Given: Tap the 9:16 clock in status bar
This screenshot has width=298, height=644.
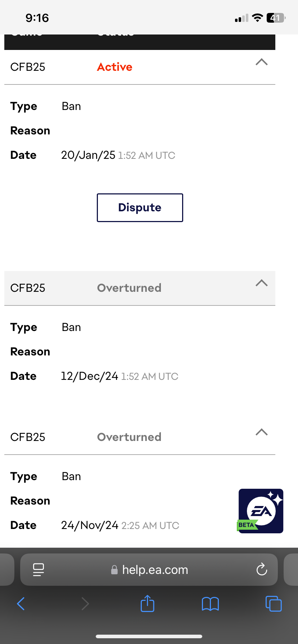Looking at the screenshot, I should (x=37, y=18).
